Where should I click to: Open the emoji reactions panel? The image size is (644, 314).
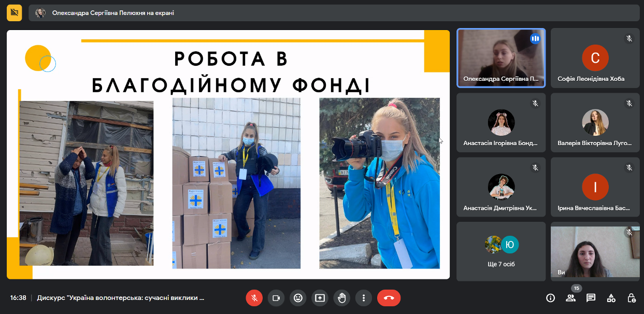pyautogui.click(x=298, y=298)
